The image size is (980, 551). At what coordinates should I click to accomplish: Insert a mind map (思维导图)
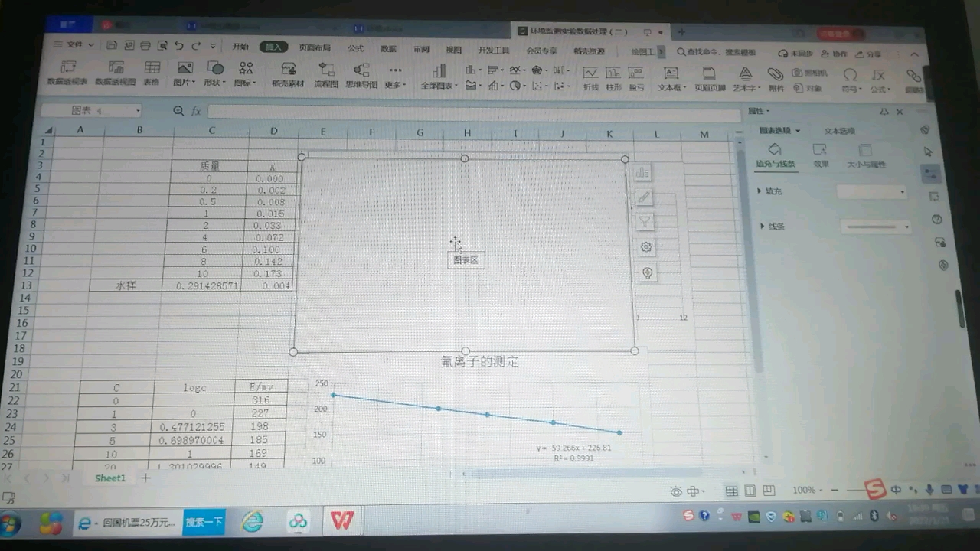coord(361,77)
